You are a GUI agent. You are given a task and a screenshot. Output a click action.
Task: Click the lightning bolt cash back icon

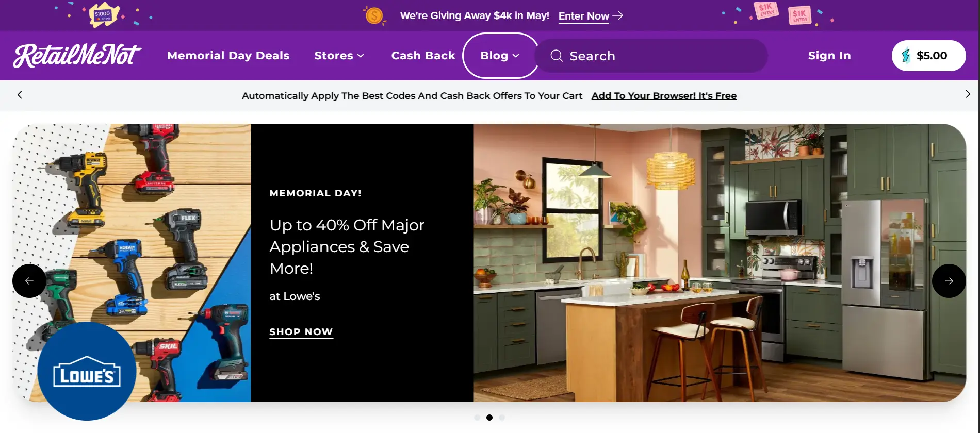pyautogui.click(x=906, y=56)
